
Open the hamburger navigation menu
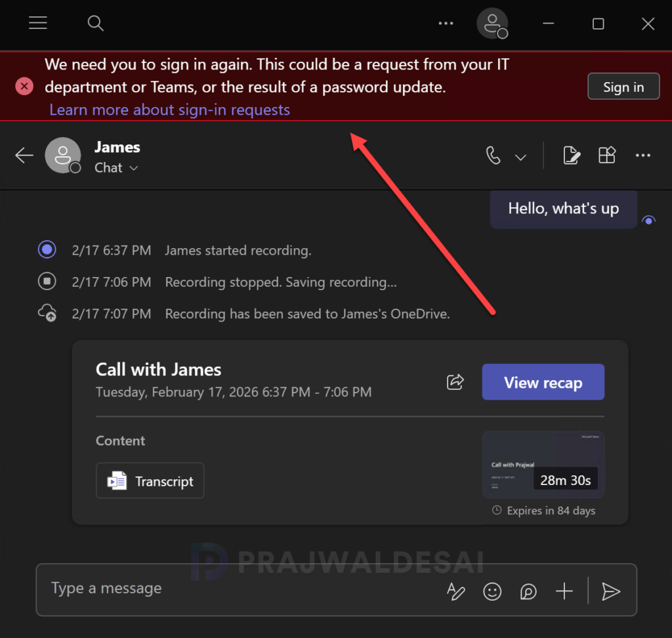pos(37,23)
